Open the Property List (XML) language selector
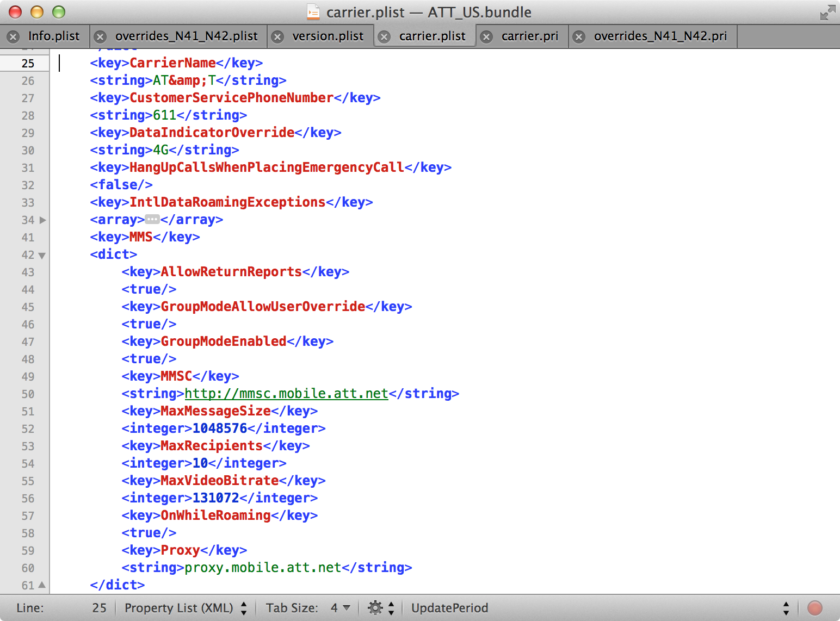840x621 pixels. tap(186, 608)
